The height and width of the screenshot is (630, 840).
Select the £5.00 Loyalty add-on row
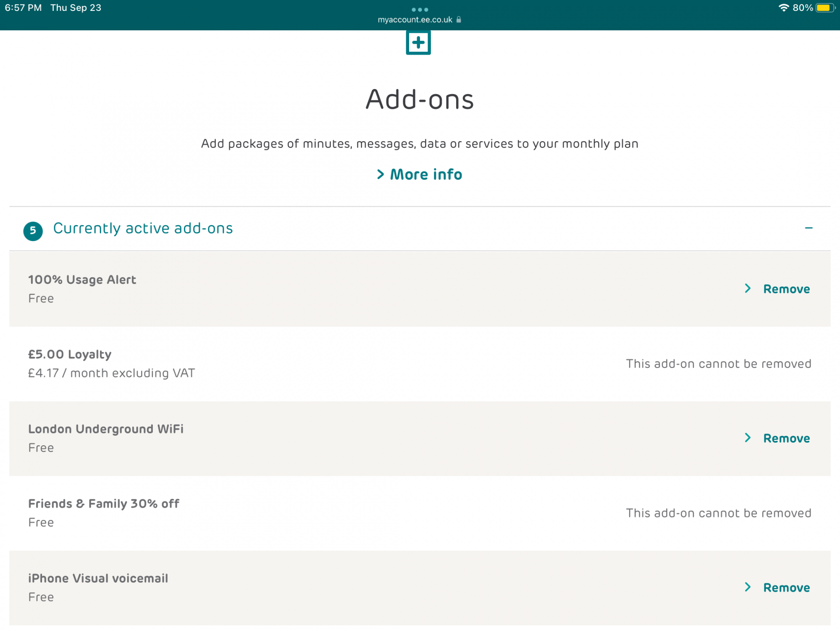tap(70, 354)
